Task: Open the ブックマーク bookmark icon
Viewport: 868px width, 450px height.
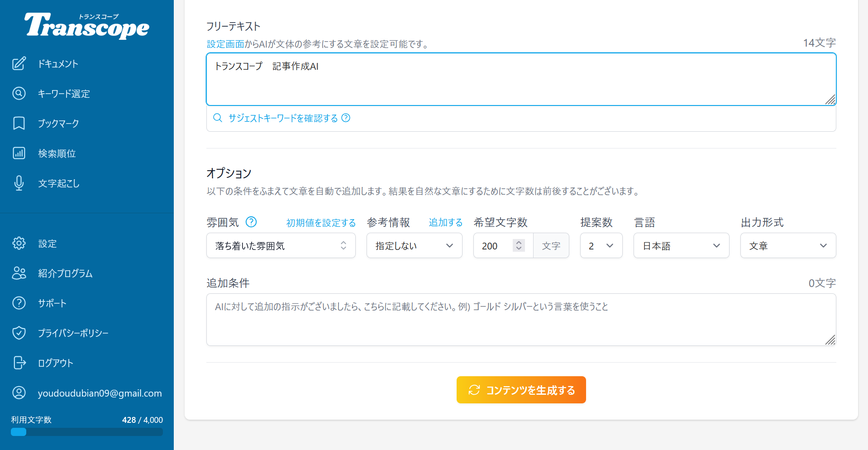Action: pos(19,124)
